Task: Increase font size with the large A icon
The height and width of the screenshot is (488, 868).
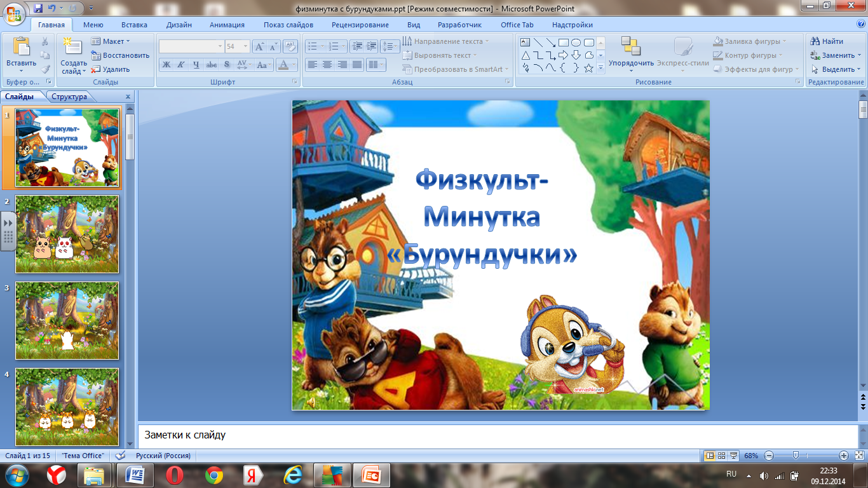Action: click(259, 46)
